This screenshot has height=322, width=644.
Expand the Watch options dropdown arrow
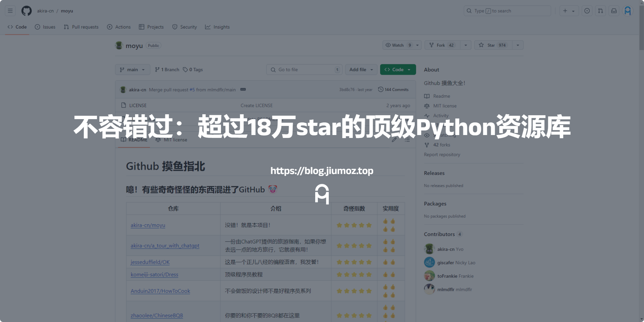[417, 45]
